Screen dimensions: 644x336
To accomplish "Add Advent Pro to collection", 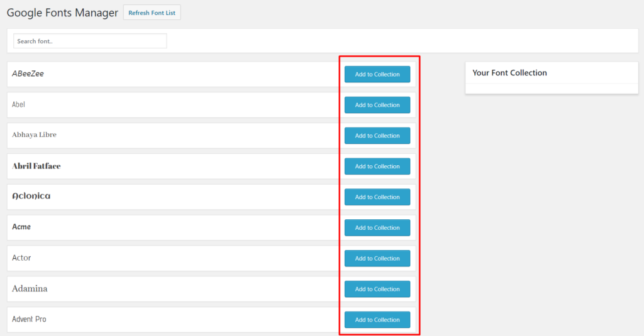I will pyautogui.click(x=377, y=320).
